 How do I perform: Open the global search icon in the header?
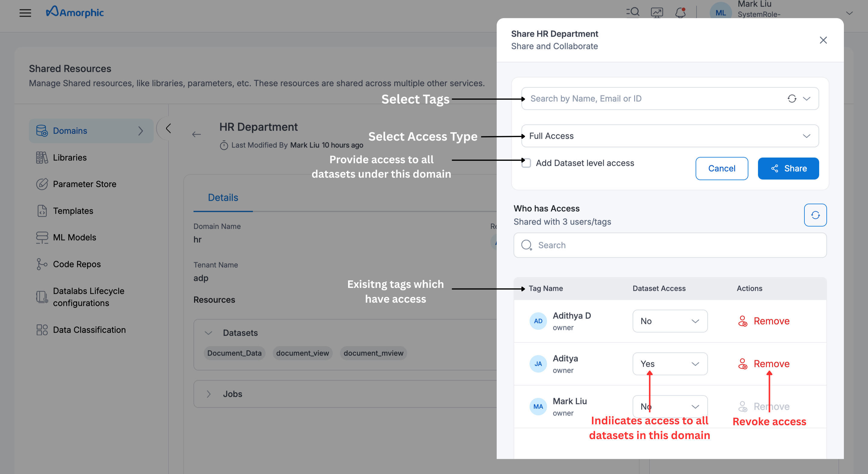[633, 12]
